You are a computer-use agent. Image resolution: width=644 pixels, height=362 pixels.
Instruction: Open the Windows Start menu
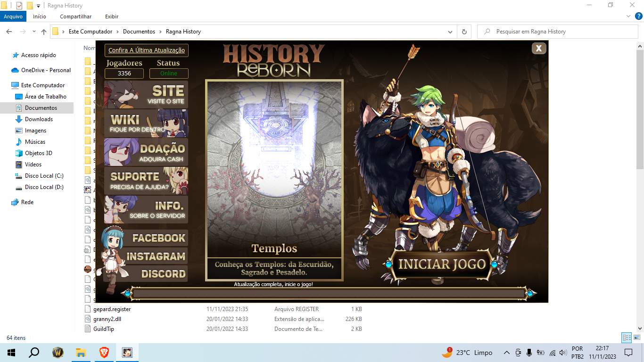pos(11,352)
